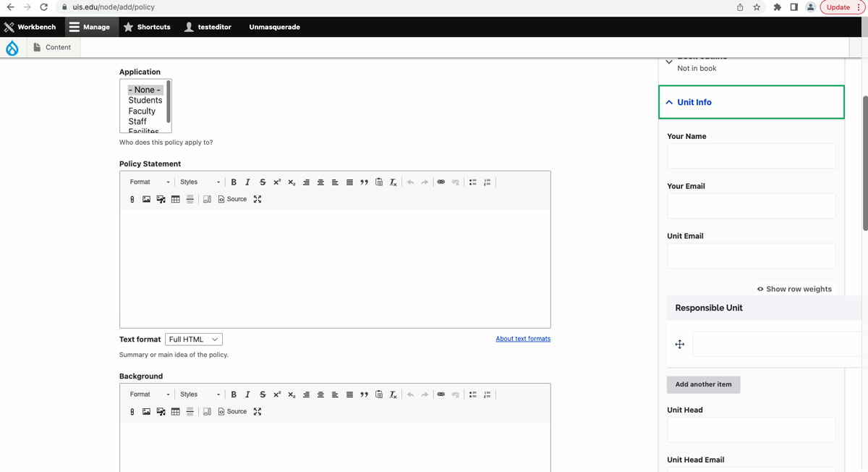Select Faculty in Application list
The height and width of the screenshot is (472, 868).
(142, 111)
